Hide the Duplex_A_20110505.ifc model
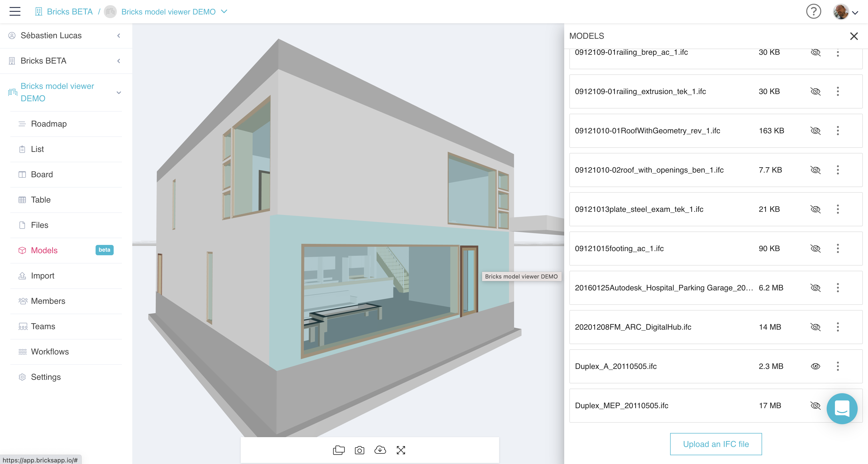Viewport: 868px width, 464px height. (x=816, y=366)
